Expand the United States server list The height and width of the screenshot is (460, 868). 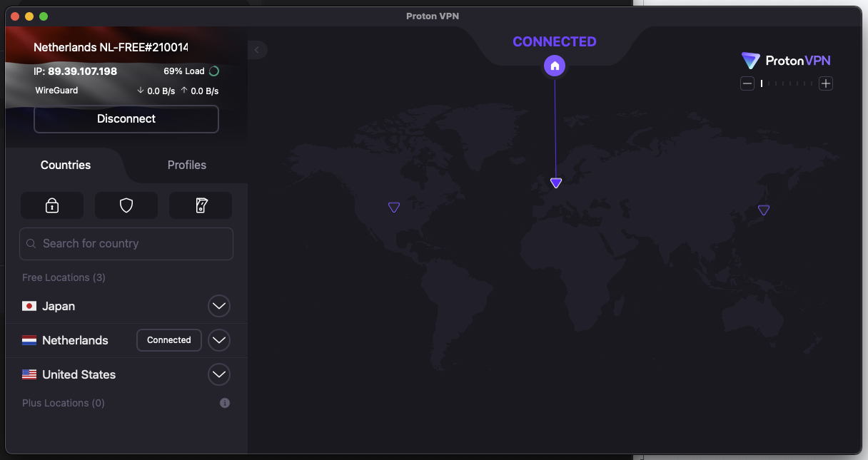point(219,374)
